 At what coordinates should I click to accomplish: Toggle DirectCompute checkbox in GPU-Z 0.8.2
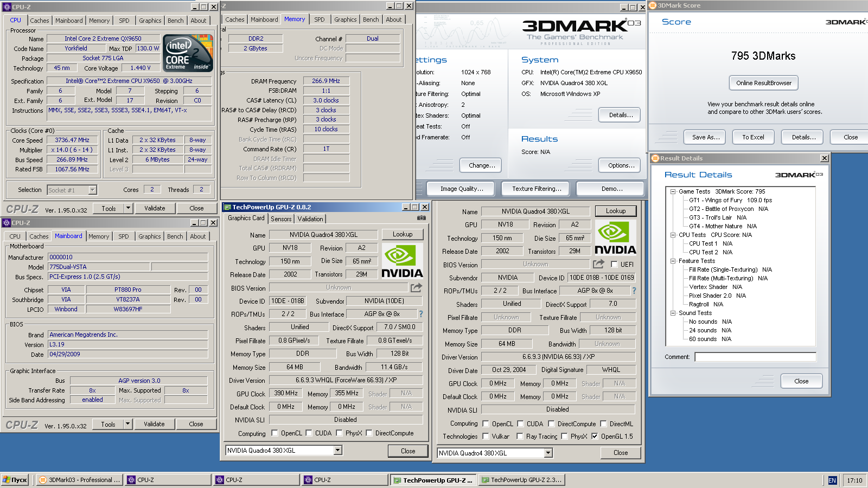369,433
